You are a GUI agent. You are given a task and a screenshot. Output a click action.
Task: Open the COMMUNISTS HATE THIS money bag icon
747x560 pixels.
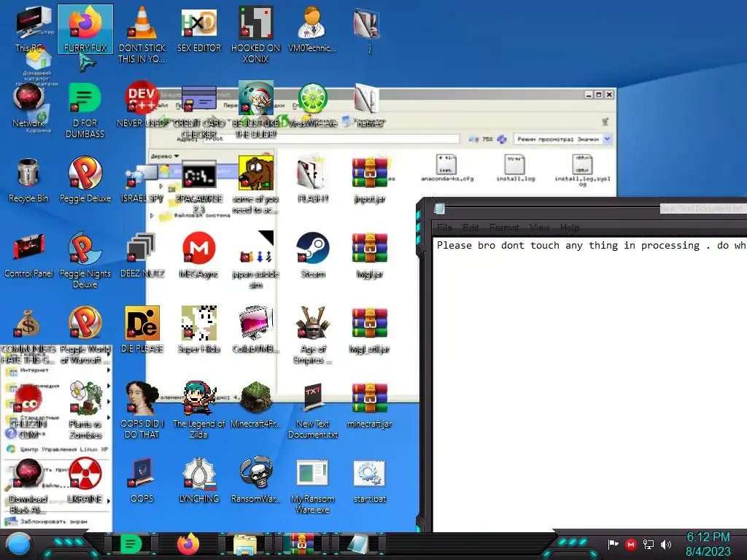28,335
